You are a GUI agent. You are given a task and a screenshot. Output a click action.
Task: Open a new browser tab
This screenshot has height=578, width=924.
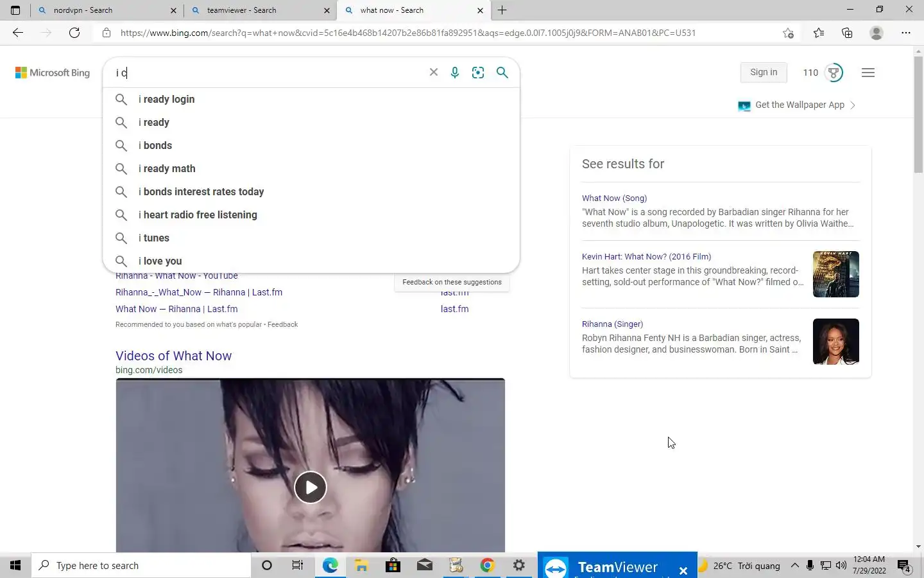pyautogui.click(x=502, y=10)
